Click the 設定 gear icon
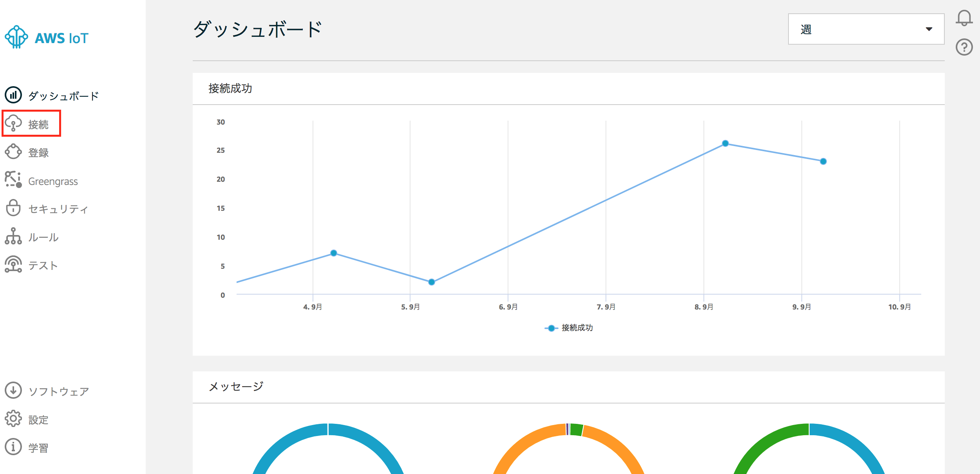 click(x=13, y=419)
